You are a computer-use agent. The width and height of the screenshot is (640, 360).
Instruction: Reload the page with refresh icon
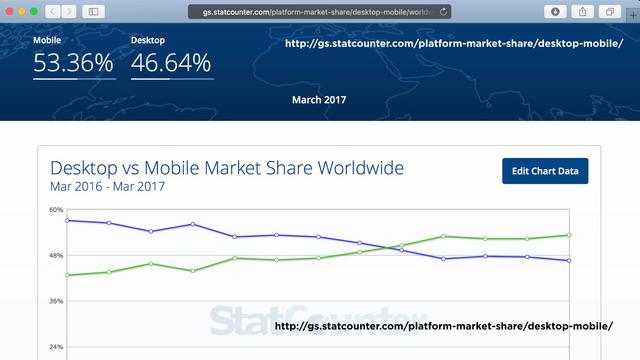point(443,12)
